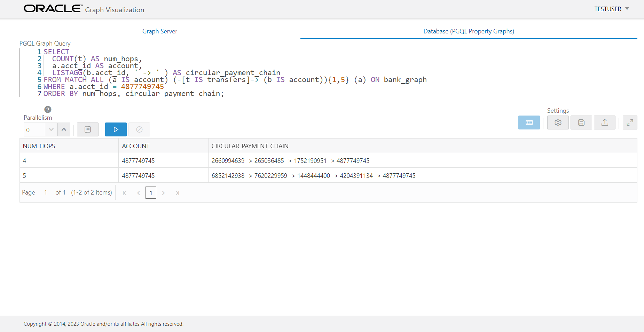Viewport: 644px width, 332px height.
Task: Select the table view icon near Settings
Action: (x=529, y=122)
